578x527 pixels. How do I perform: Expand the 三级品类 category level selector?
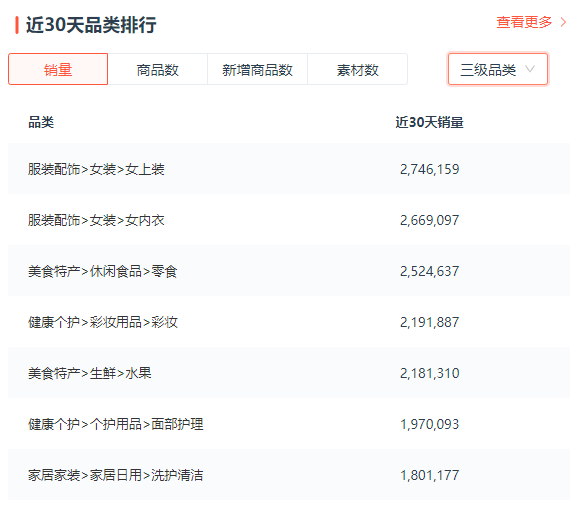[498, 69]
